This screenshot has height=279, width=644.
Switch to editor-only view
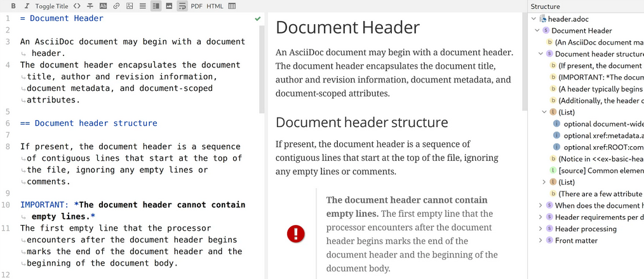coord(143,6)
